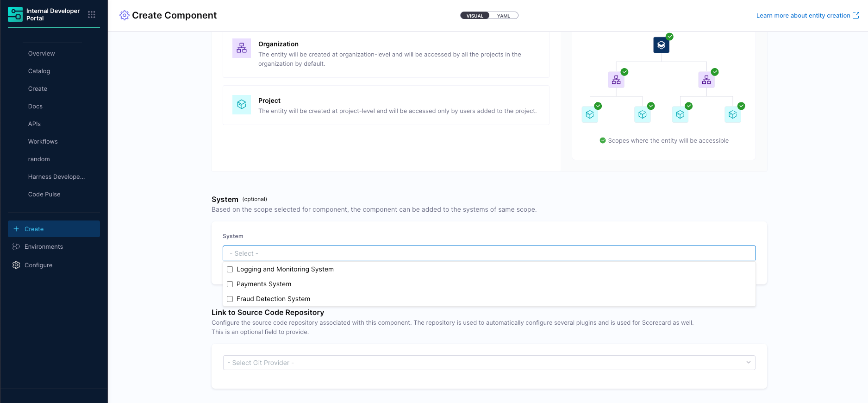Open Catalog in the sidebar

(39, 71)
